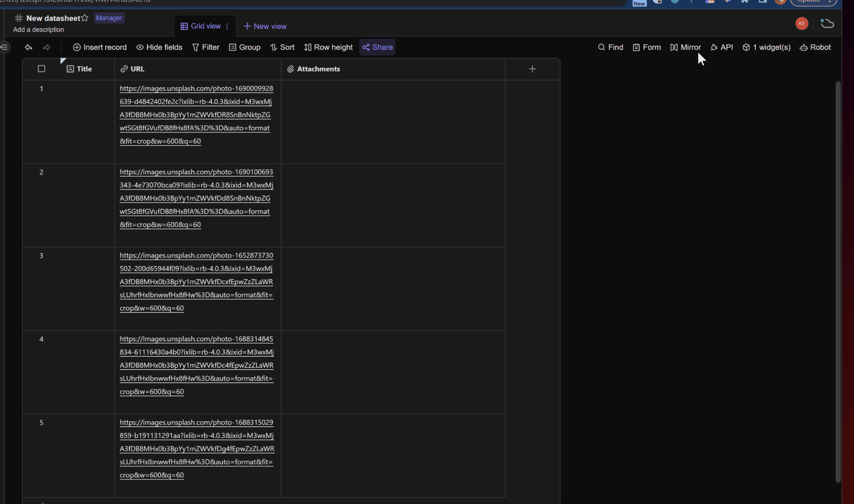Toggle the select-all records checkbox
The width and height of the screenshot is (854, 504).
pos(41,69)
